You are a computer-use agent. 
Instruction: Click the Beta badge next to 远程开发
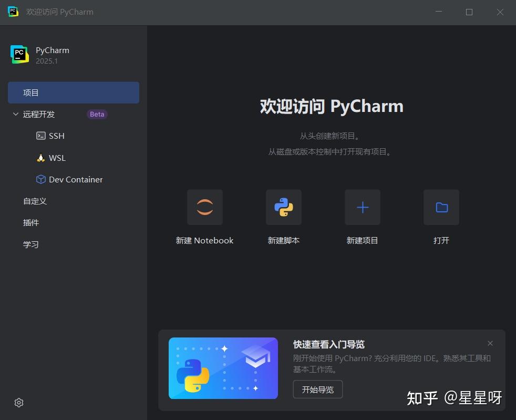point(97,114)
